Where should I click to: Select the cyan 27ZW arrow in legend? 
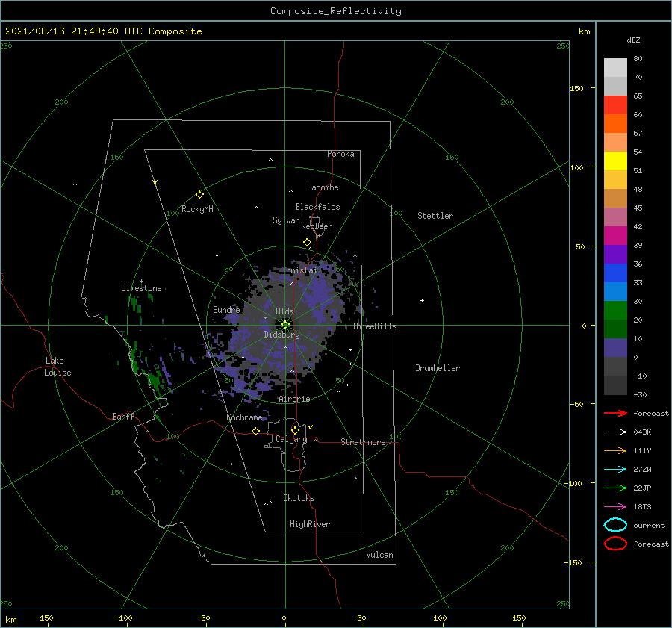[x=615, y=470]
